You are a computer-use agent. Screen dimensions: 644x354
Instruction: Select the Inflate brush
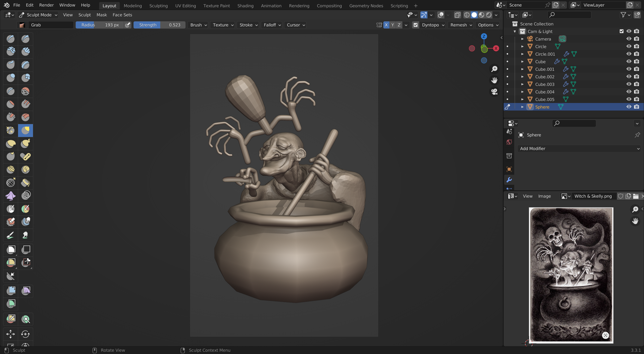tap(10, 78)
